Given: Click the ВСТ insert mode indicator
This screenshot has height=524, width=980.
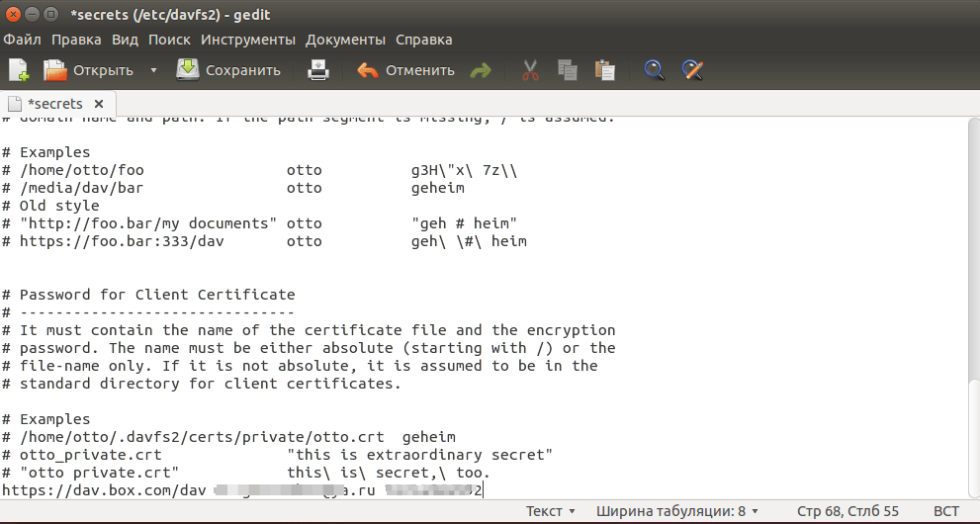Looking at the screenshot, I should 946,511.
